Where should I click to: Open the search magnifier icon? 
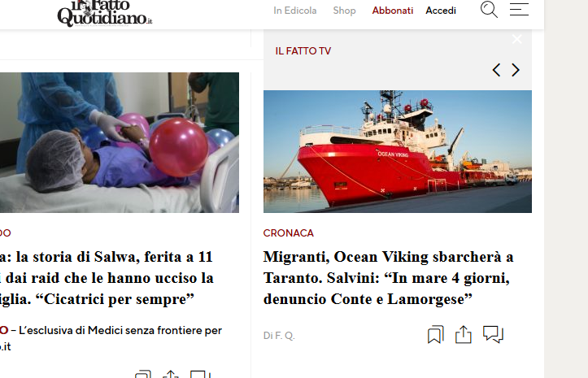489,10
